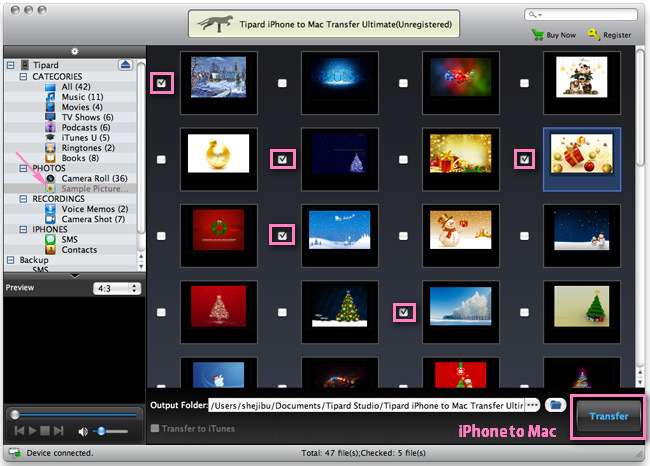Click the shopping cart Buy Now icon

[x=538, y=35]
